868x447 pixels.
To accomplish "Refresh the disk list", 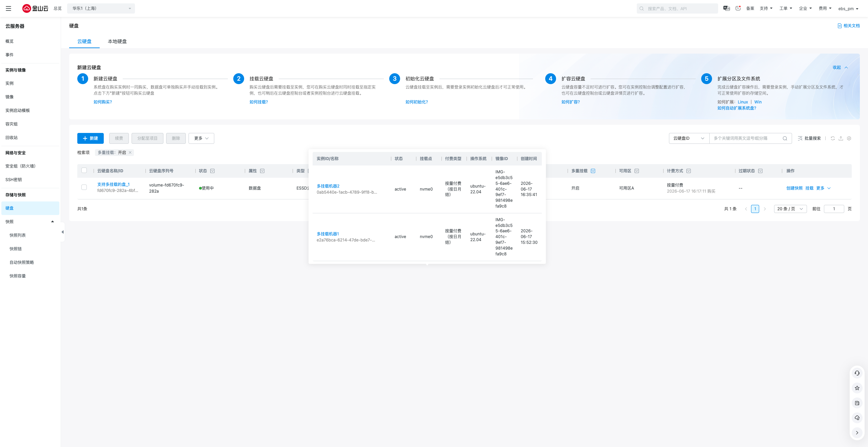I will (x=832, y=138).
